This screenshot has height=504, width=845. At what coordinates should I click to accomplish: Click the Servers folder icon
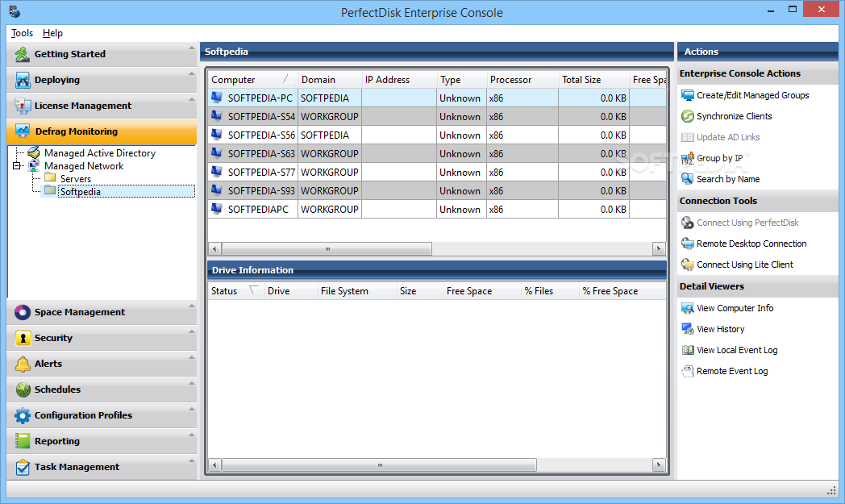[50, 178]
